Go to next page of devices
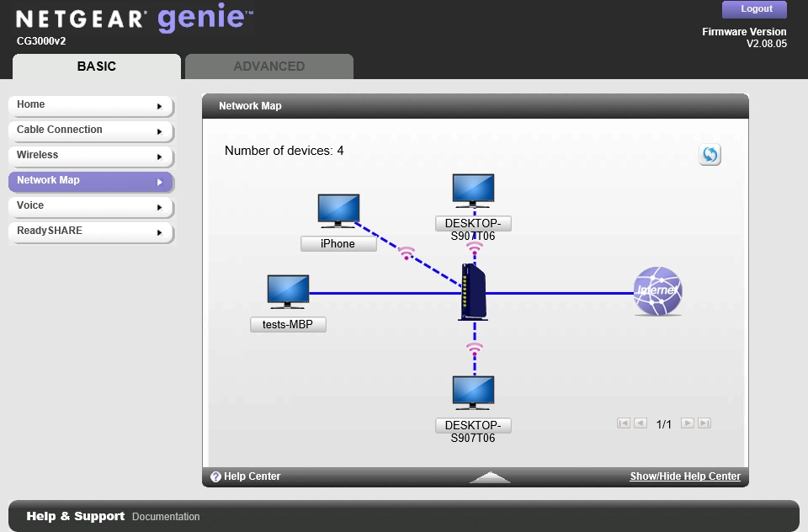 [688, 423]
